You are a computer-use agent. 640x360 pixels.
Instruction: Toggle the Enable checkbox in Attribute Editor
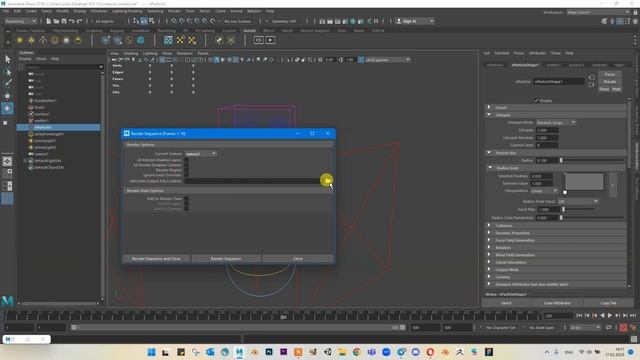(536, 100)
